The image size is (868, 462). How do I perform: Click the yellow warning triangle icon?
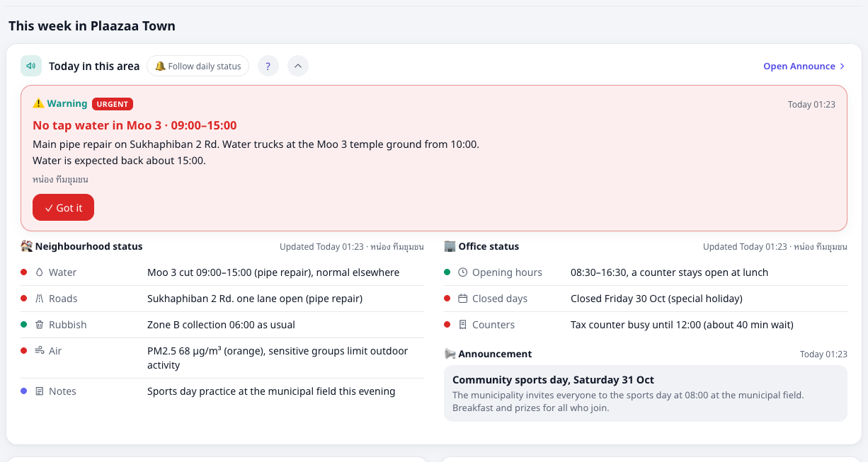(39, 104)
